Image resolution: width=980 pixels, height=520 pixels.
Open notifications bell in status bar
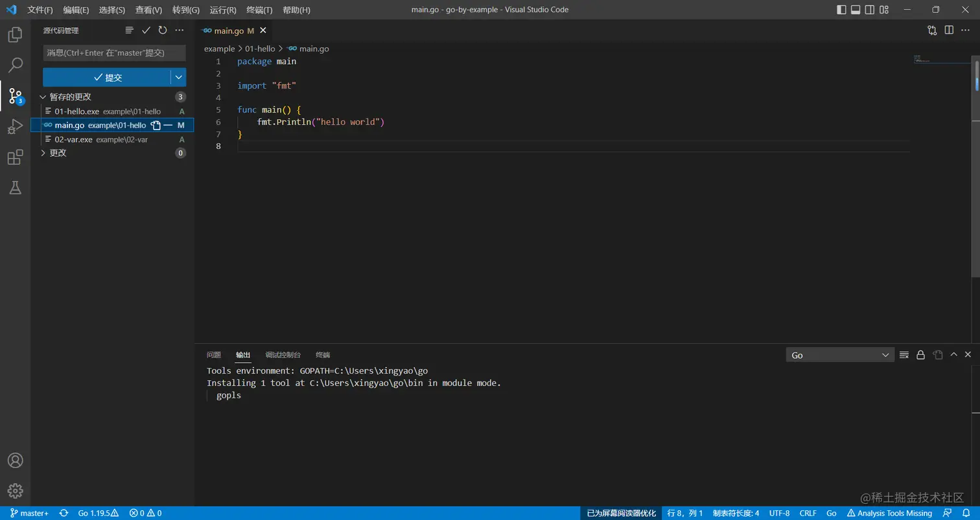click(x=966, y=513)
